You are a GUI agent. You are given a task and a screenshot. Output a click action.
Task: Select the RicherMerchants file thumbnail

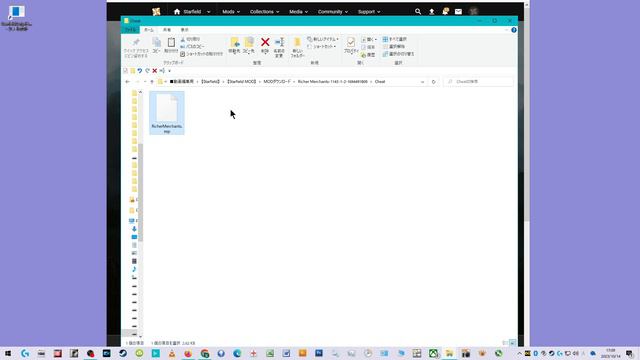tap(167, 113)
